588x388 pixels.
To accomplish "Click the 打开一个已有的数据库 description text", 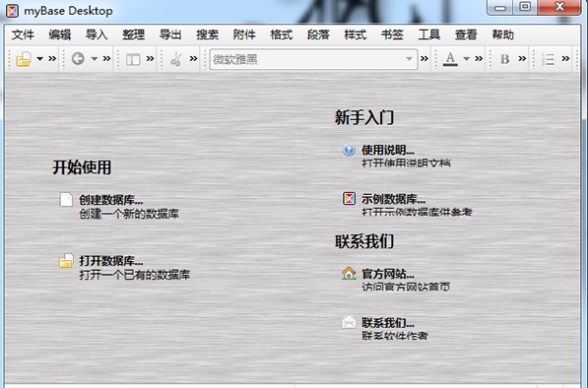I will click(x=134, y=275).
